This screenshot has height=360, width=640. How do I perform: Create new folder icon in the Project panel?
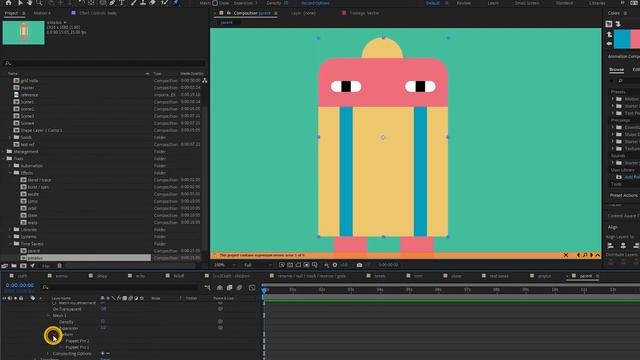(x=14, y=266)
